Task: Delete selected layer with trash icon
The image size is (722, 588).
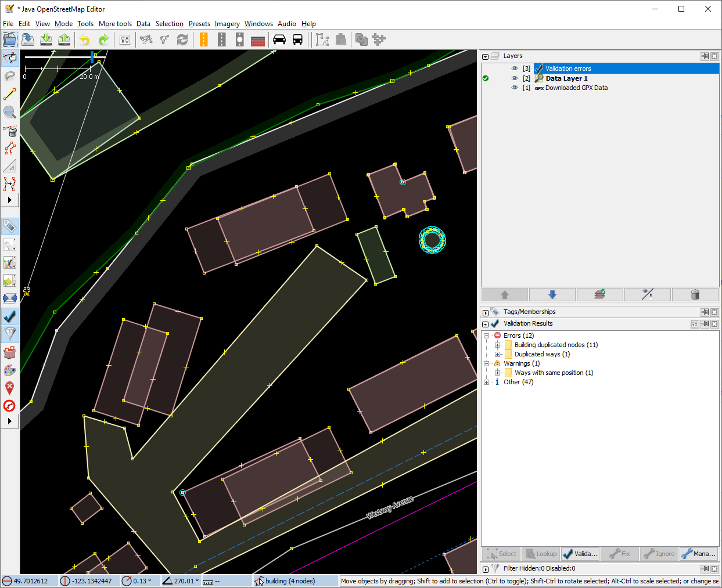Action: [695, 295]
